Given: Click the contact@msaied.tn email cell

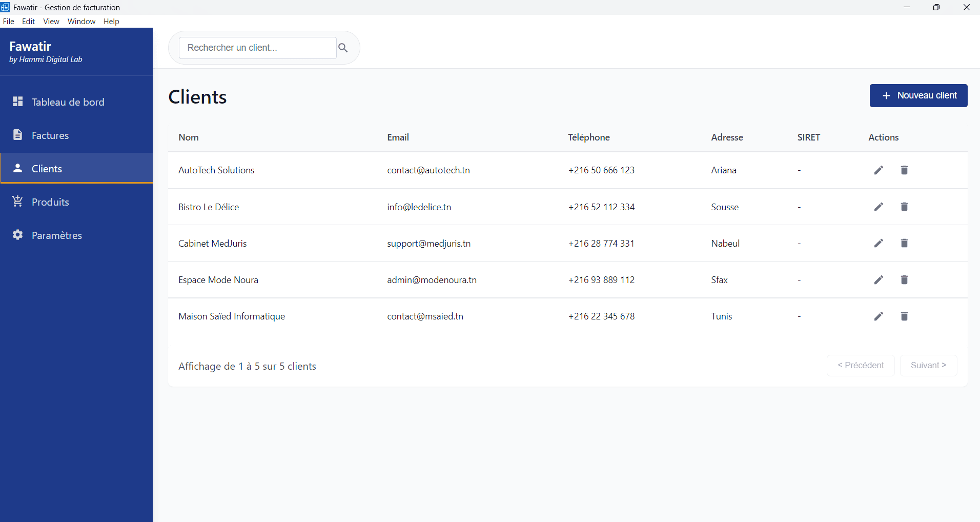Looking at the screenshot, I should point(425,316).
